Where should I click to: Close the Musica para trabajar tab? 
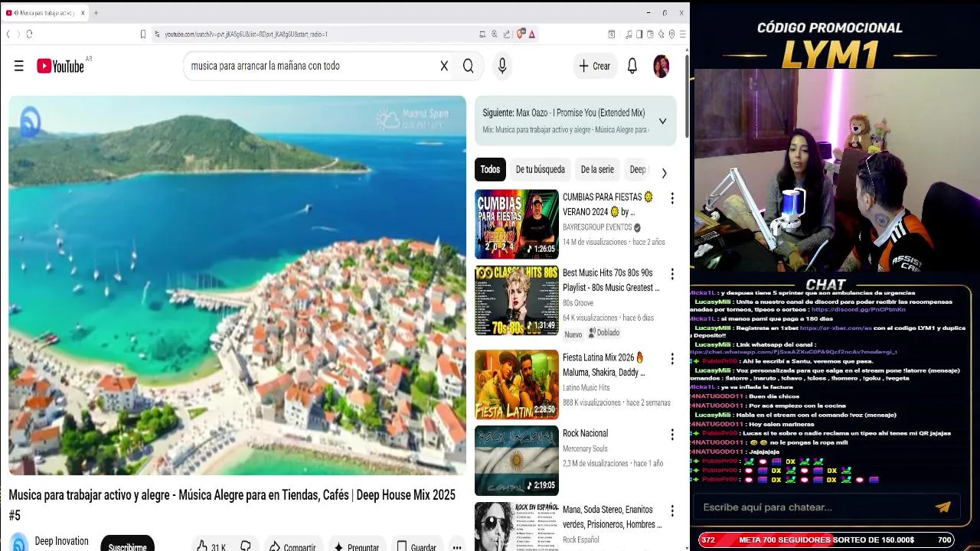point(81,13)
